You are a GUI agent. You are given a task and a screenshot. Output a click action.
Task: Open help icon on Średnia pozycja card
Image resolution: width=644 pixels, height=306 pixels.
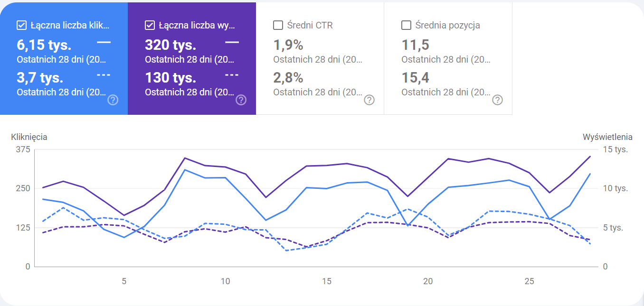497,100
